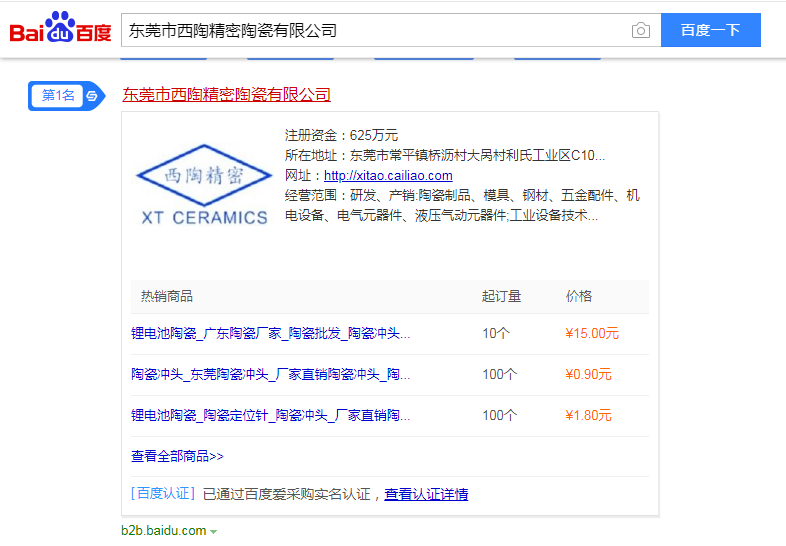Click price ¥1.80元
Screen dimensions: 786x546
pyautogui.click(x=588, y=416)
